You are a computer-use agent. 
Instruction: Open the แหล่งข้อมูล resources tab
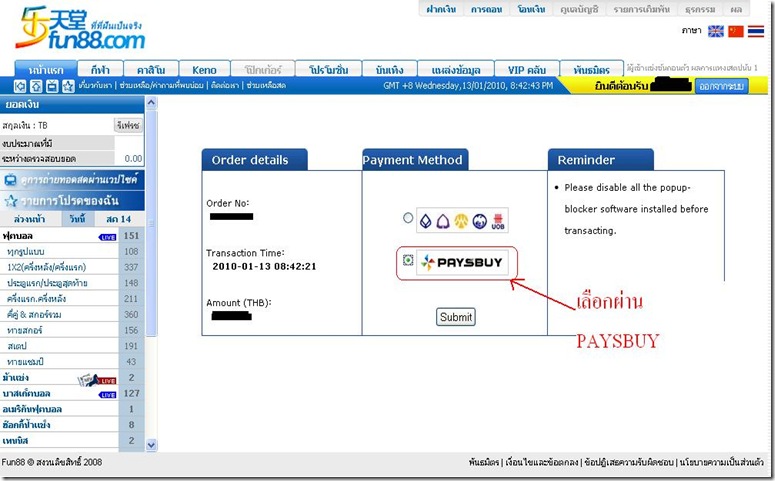tap(456, 70)
